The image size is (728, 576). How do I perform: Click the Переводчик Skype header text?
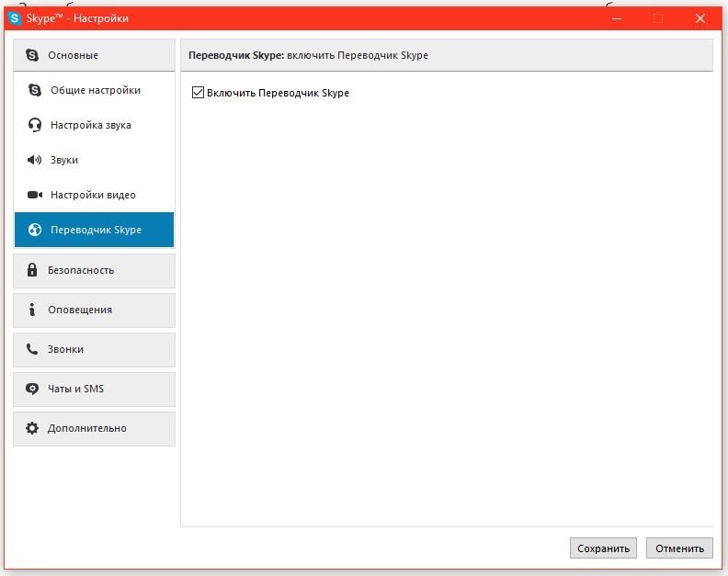pos(308,55)
